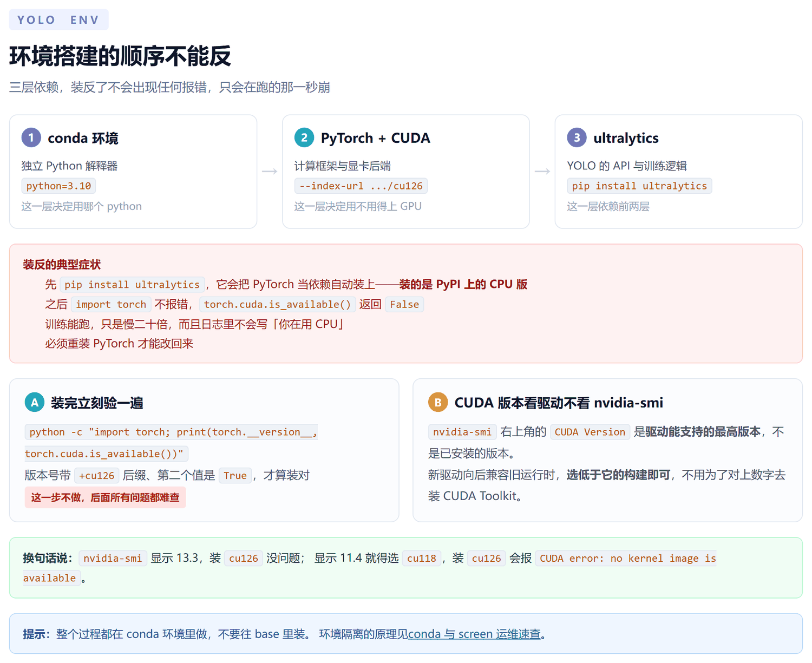Click the YOLO ENV tag

click(59, 20)
